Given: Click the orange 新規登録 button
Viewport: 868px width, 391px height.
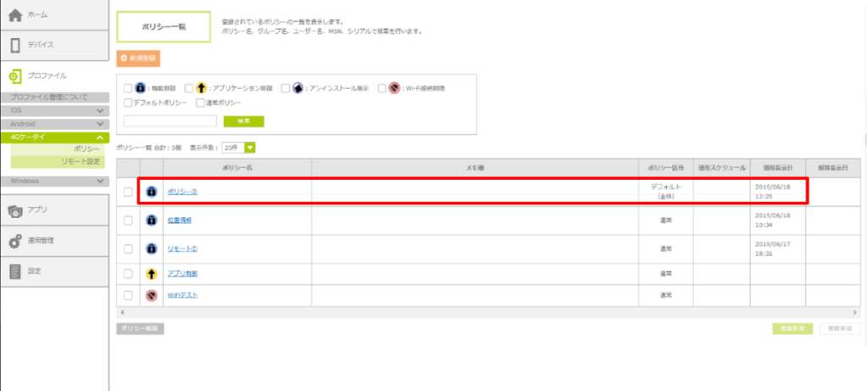Looking at the screenshot, I should 138,59.
